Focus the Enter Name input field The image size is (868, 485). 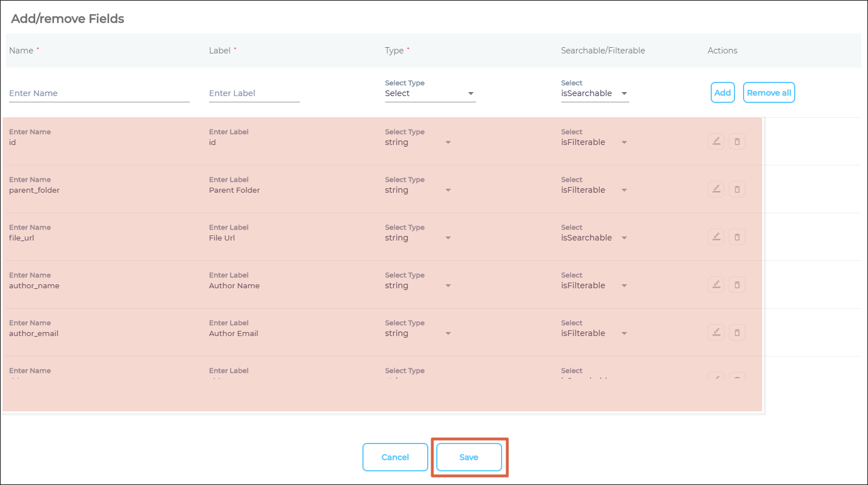click(99, 93)
